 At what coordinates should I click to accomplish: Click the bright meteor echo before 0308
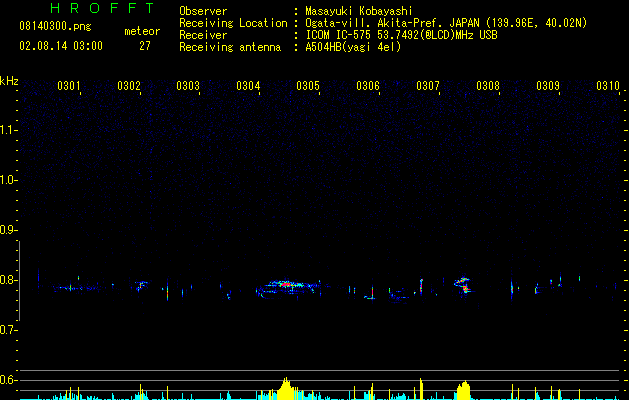463,284
